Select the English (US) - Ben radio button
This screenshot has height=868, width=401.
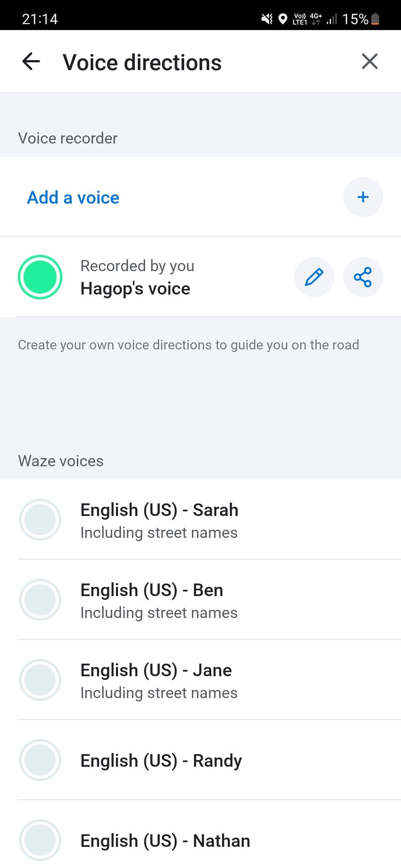[40, 600]
